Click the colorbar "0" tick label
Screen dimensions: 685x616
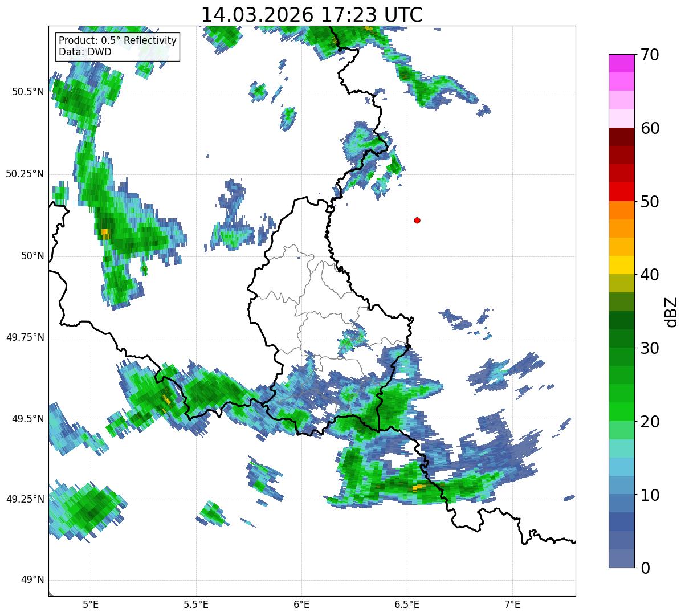645,568
